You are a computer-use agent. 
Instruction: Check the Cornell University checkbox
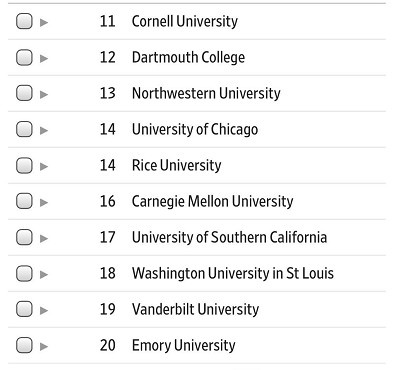[x=24, y=21]
